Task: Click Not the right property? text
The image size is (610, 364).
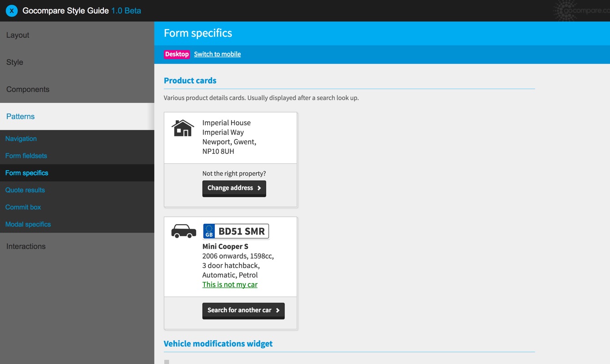Action: point(234,173)
